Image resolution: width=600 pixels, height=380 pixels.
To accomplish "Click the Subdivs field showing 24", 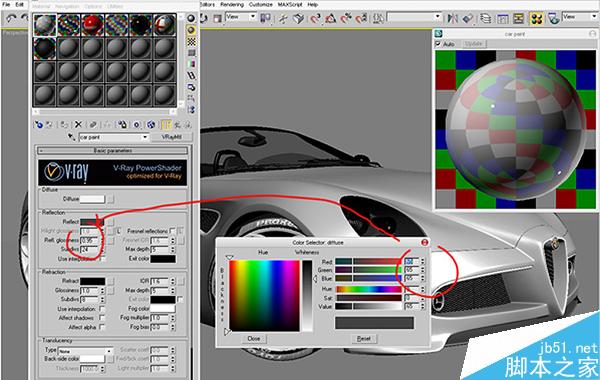I will (89, 250).
